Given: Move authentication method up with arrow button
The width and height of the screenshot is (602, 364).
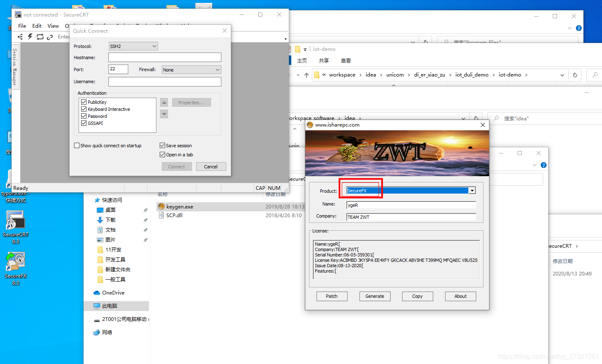Looking at the screenshot, I should click(x=164, y=103).
